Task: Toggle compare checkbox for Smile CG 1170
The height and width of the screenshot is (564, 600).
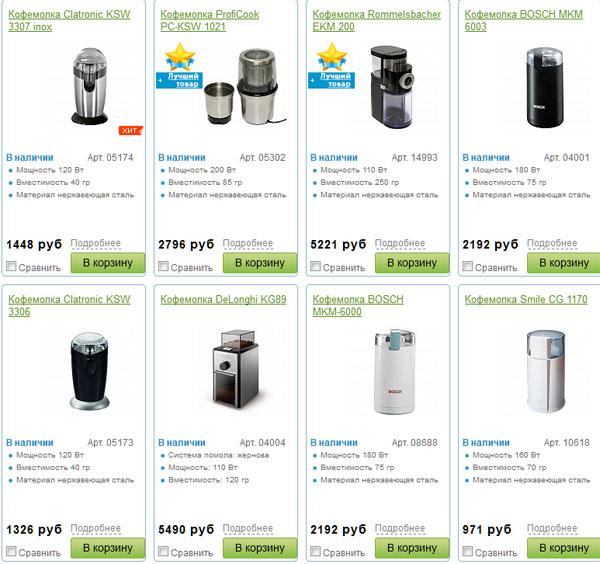Action: tap(468, 551)
